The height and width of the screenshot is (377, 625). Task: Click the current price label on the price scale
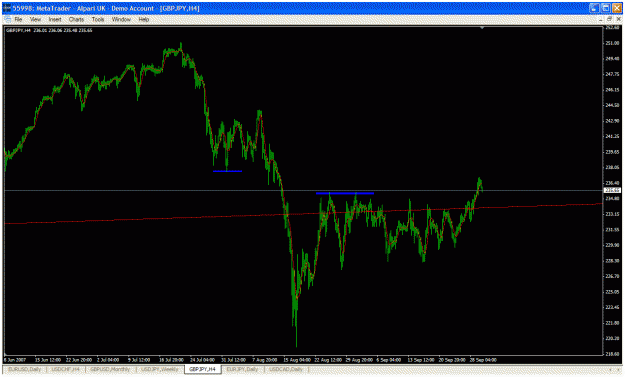613,190
